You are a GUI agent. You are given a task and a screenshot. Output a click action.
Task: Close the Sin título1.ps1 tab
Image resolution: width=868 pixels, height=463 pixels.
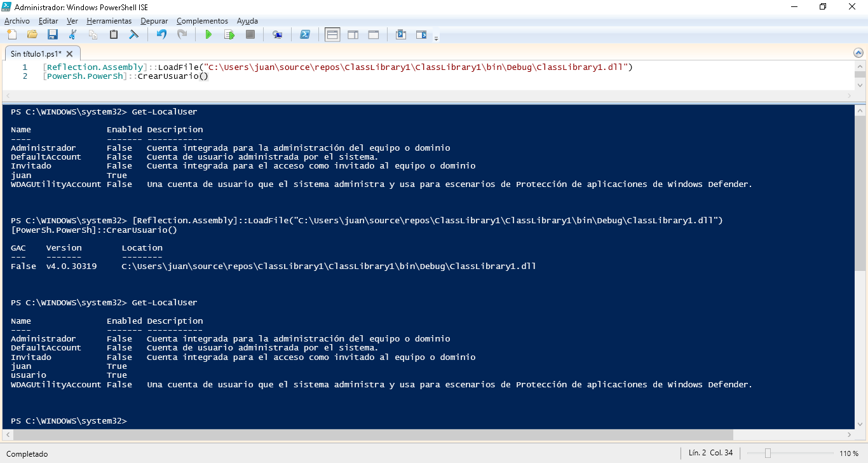pos(71,54)
